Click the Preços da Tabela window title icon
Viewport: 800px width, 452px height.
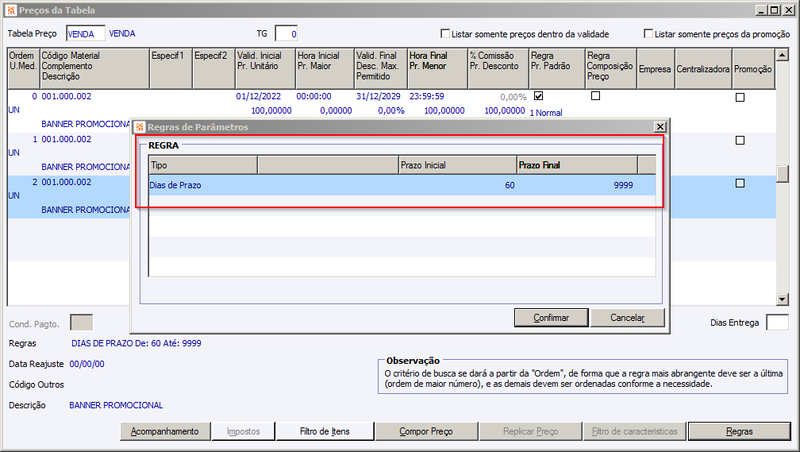(x=11, y=10)
